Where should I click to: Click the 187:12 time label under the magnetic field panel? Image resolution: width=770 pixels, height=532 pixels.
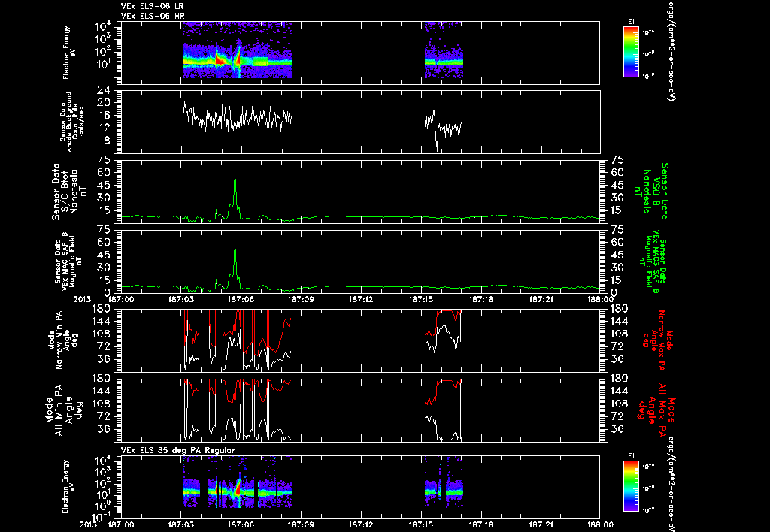[x=361, y=298]
